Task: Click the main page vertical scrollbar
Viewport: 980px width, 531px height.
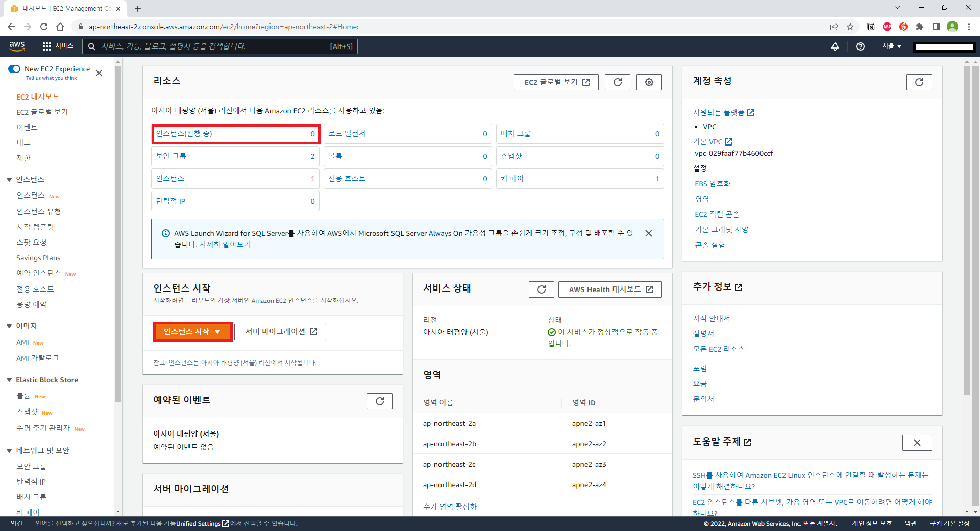Action: (967, 230)
